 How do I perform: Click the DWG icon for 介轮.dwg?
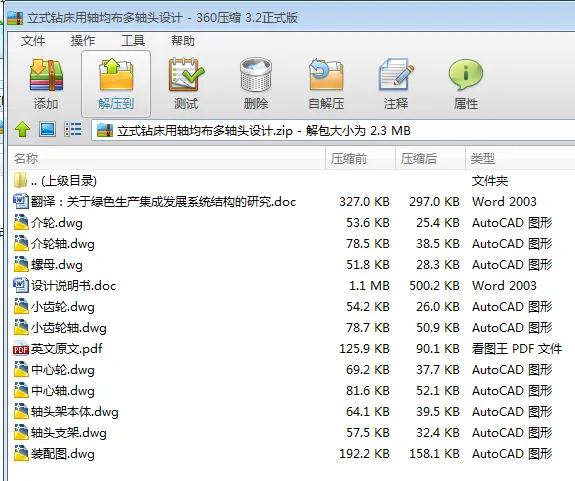pos(21,222)
